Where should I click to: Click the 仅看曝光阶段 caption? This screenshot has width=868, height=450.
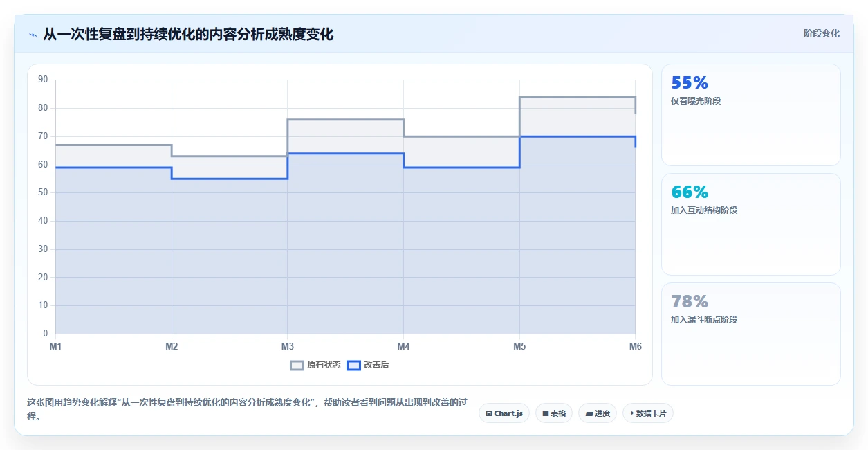coord(696,101)
